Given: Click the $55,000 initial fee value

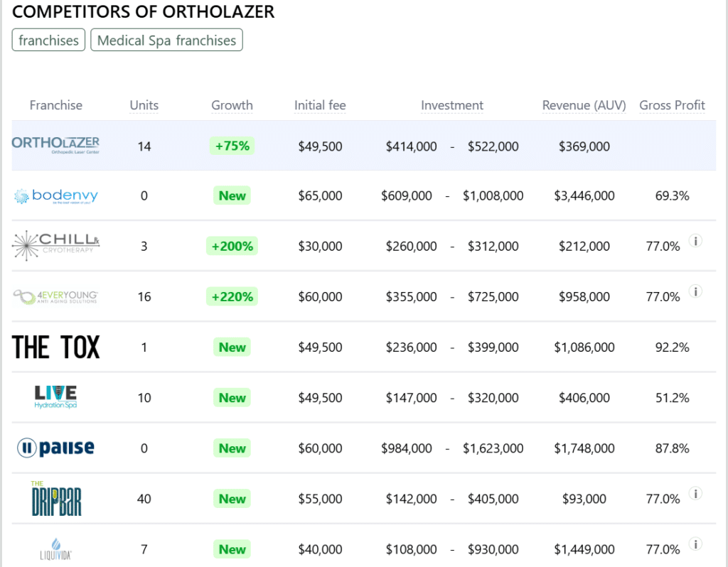Looking at the screenshot, I should point(320,499).
